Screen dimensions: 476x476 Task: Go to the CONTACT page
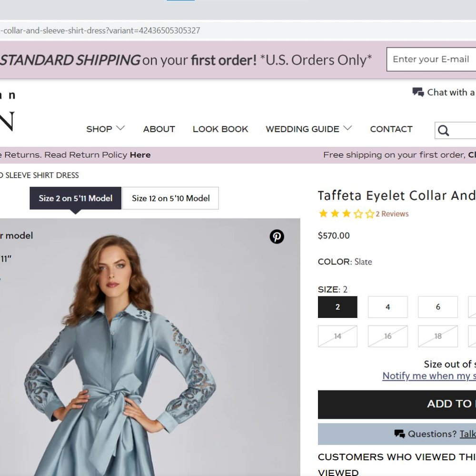point(391,129)
